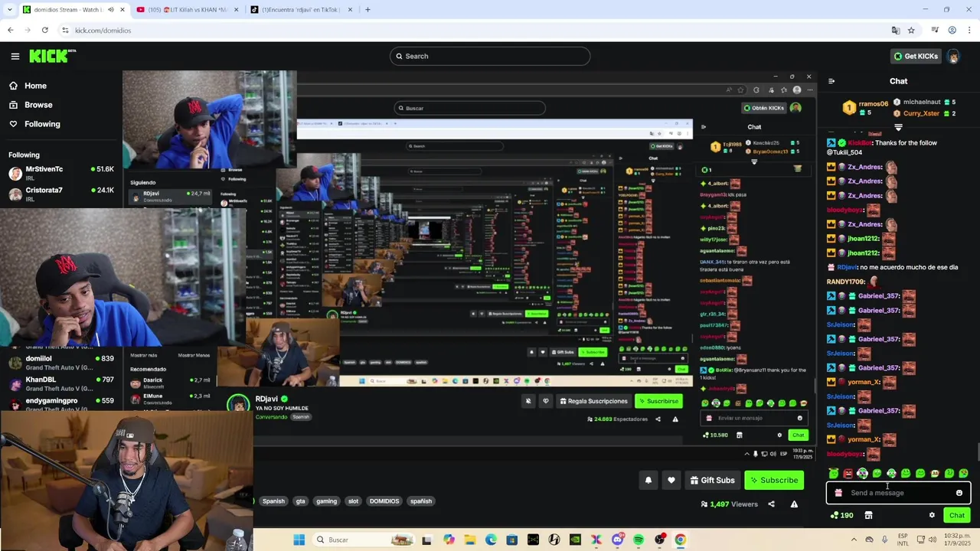Screen dimensions: 980x551
Task: Open Cristorata7 channel in Following list
Action: pyautogui.click(x=61, y=193)
